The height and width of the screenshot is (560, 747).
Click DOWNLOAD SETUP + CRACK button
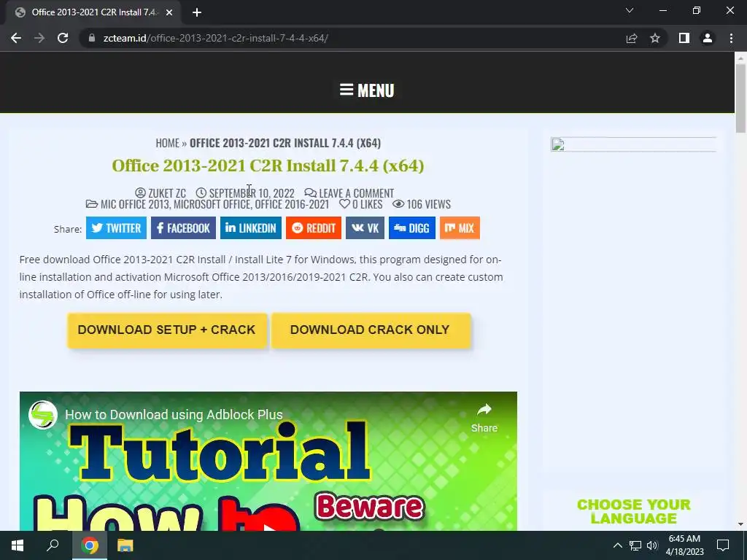click(167, 330)
